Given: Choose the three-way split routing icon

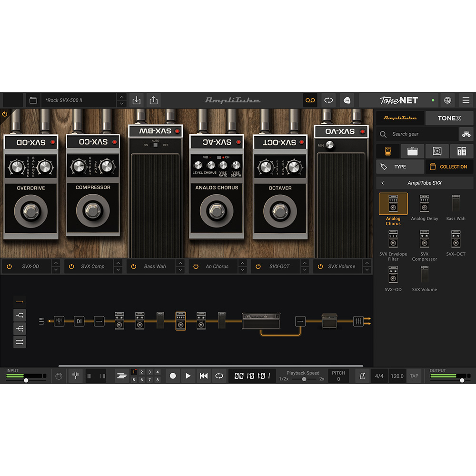Looking at the screenshot, I should click(x=20, y=328).
